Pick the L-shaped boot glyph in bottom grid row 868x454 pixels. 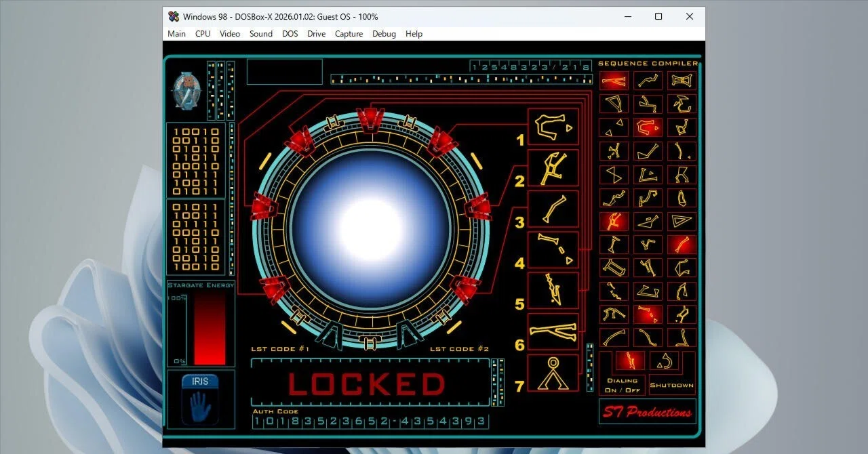tap(682, 337)
